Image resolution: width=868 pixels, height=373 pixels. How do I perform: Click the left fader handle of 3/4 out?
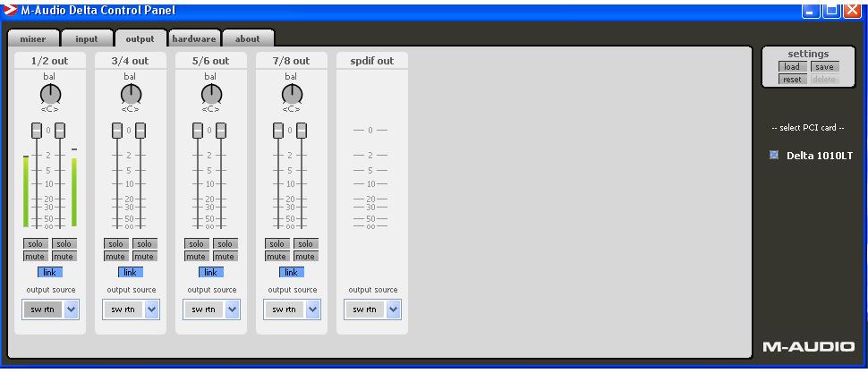coord(117,131)
